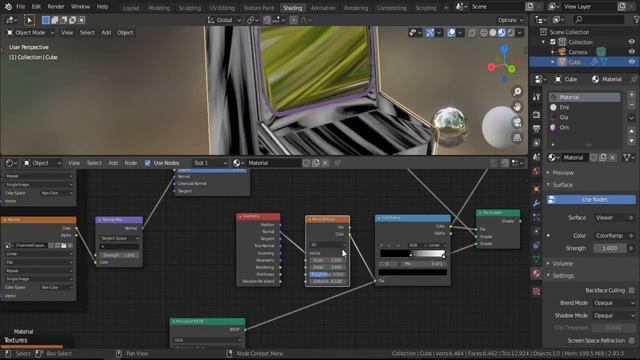Click the pan hand icon in viewport

(x=517, y=107)
